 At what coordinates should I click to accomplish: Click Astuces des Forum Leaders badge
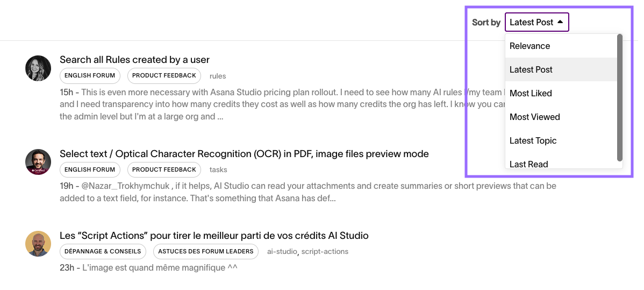click(x=206, y=251)
